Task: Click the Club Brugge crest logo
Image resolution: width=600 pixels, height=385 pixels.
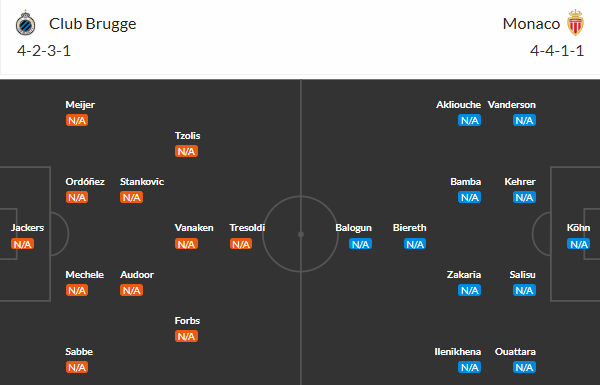Action: pyautogui.click(x=25, y=23)
